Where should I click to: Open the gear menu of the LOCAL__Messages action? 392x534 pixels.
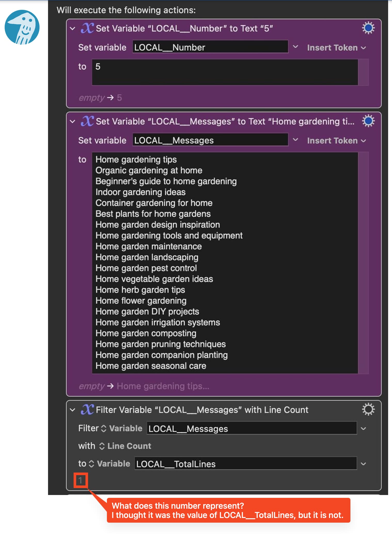click(x=368, y=121)
